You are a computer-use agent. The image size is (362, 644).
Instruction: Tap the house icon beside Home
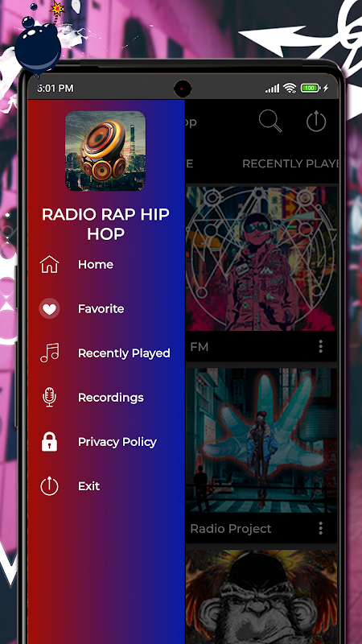click(49, 265)
